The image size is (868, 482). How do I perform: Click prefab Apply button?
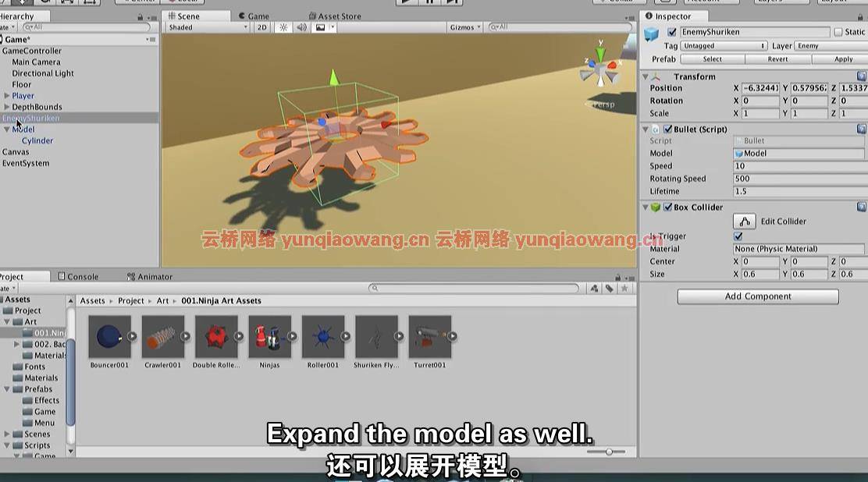(841, 59)
